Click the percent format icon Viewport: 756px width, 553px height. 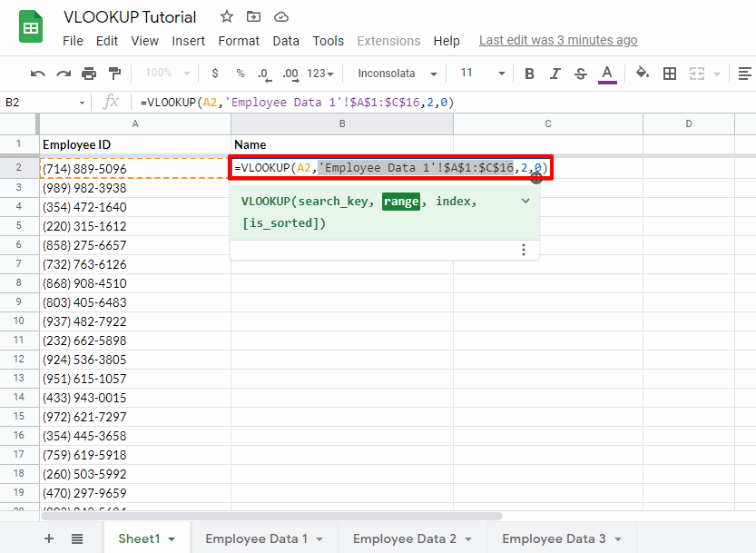click(x=239, y=73)
